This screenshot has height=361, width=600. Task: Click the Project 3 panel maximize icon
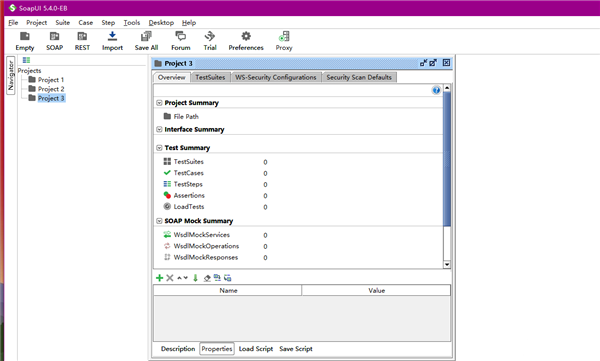click(433, 63)
